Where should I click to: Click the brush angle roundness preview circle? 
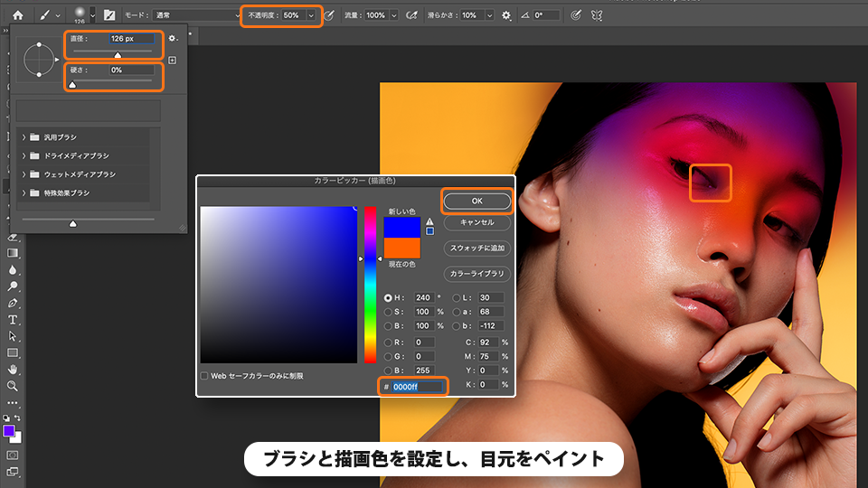39,60
